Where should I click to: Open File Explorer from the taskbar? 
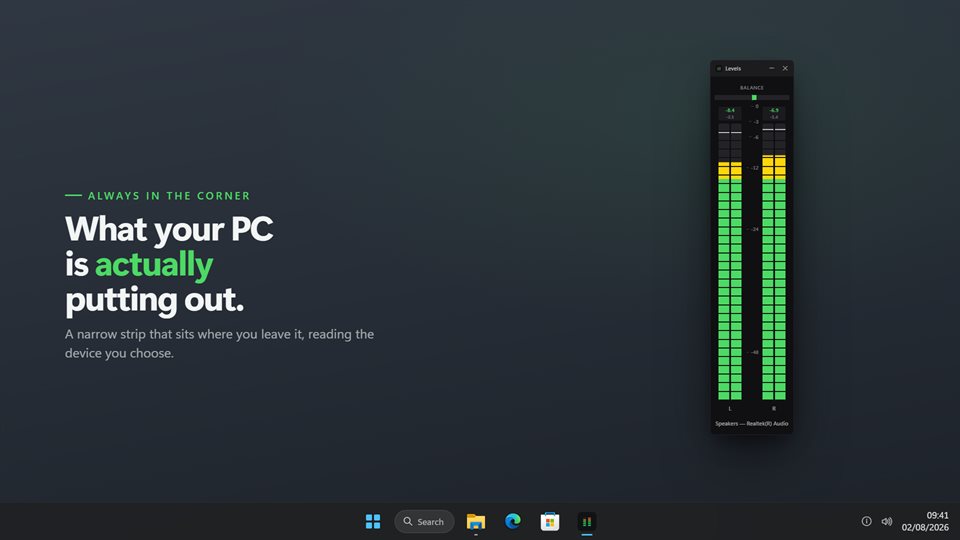tap(476, 522)
